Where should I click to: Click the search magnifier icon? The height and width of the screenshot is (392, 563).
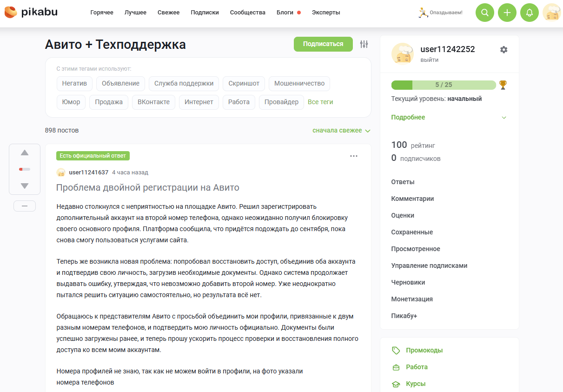pos(485,13)
